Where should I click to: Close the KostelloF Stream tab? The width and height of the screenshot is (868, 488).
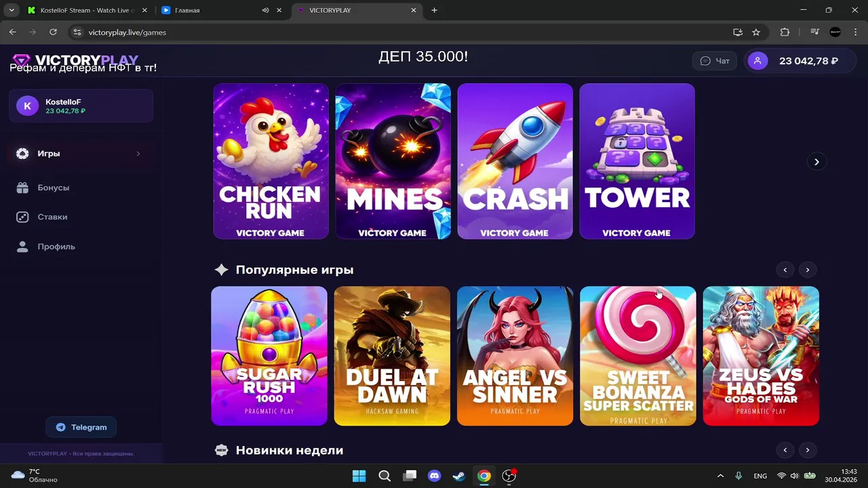[x=144, y=10]
